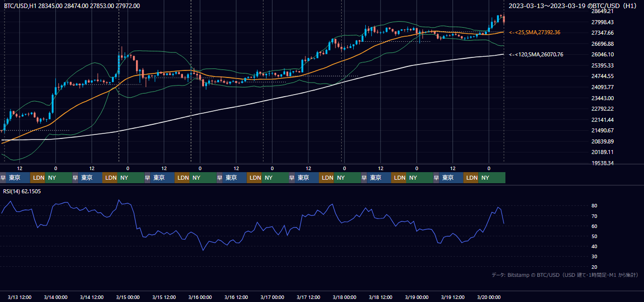The height and width of the screenshot is (302, 644).
Task: Select the 3/17 00:00 time label
Action: 273,297
